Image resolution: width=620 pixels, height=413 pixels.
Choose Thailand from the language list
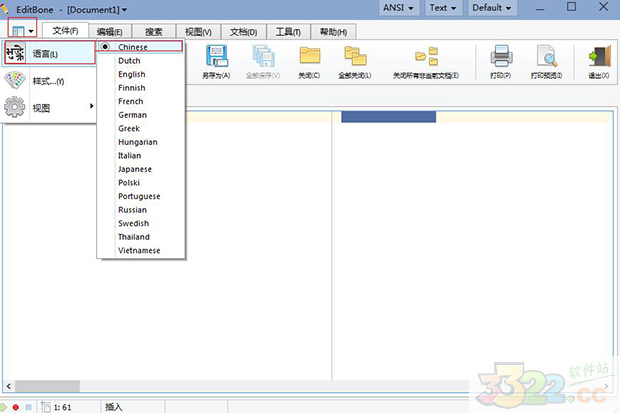click(141, 237)
